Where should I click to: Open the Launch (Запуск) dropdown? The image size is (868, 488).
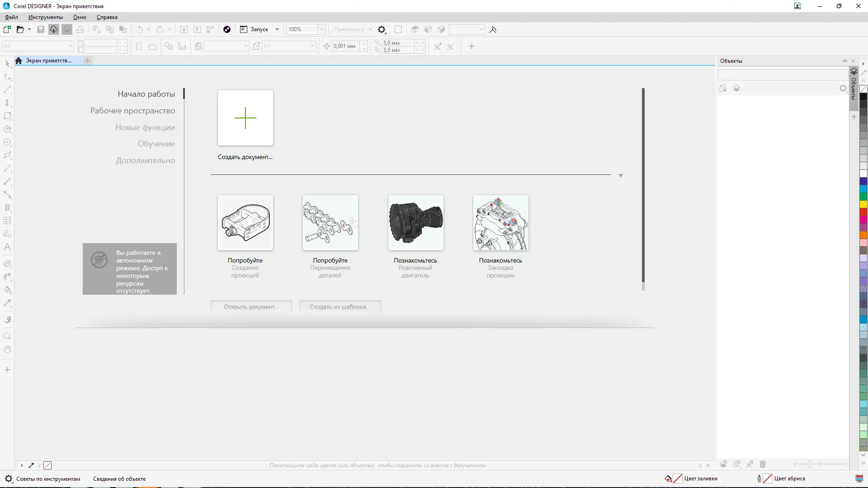coord(277,29)
